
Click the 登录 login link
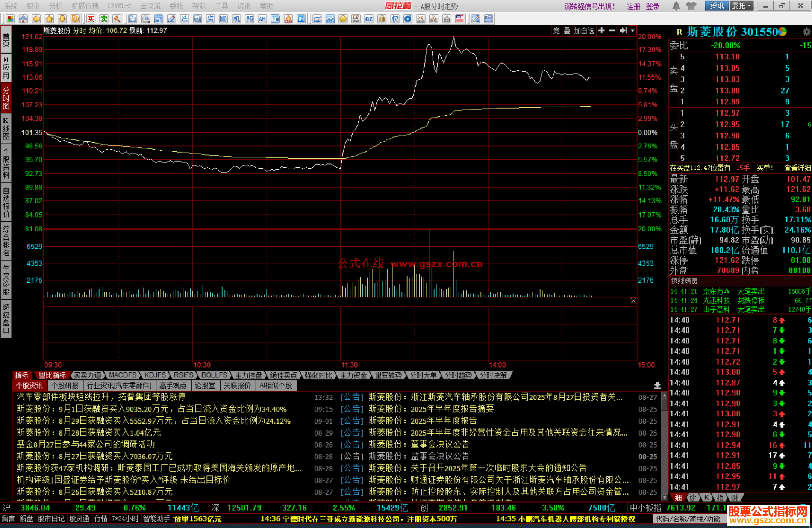(653, 6)
